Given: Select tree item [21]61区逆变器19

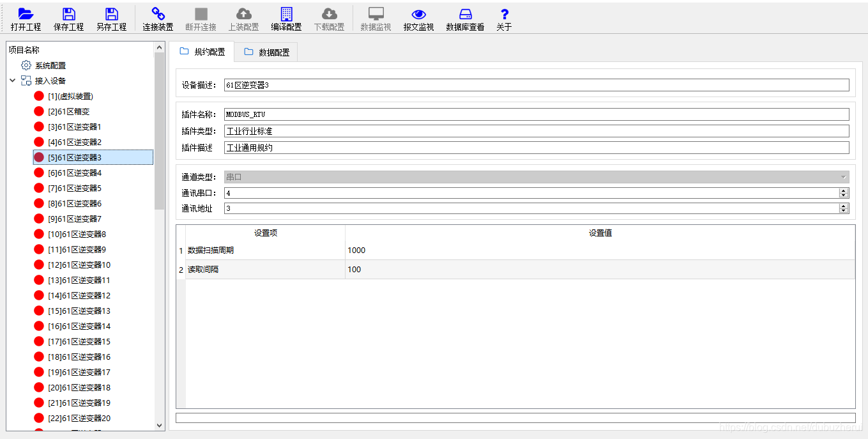Looking at the screenshot, I should coord(79,403).
